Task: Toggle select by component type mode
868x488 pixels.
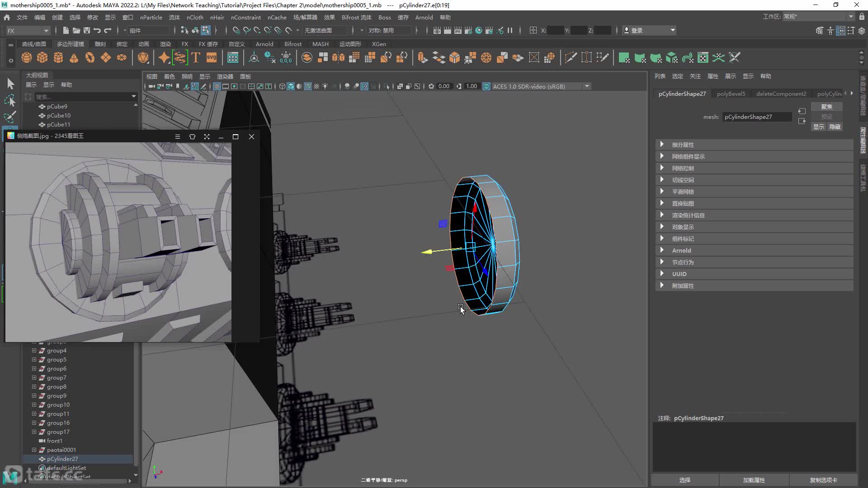Action: coord(206,30)
